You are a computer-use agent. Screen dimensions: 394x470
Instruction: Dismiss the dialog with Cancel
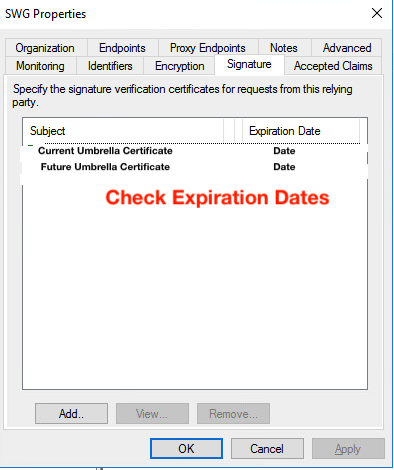click(x=267, y=449)
